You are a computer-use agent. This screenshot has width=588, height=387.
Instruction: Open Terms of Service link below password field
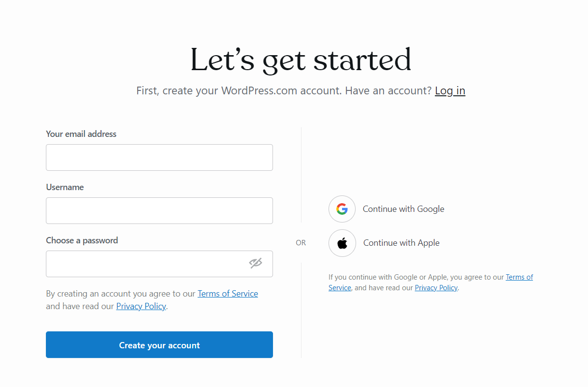click(x=228, y=294)
